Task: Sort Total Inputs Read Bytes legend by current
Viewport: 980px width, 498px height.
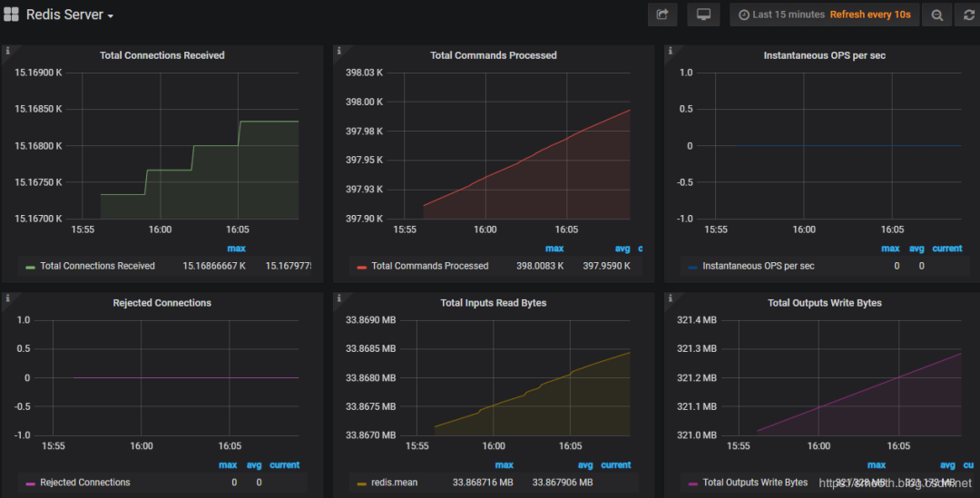Action: [x=615, y=464]
